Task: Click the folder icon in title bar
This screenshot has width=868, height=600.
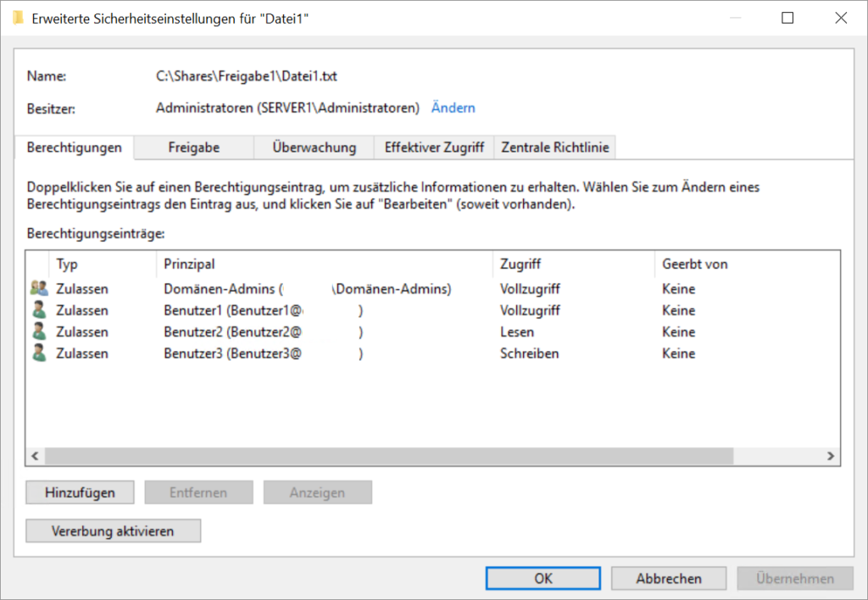Action: tap(18, 18)
